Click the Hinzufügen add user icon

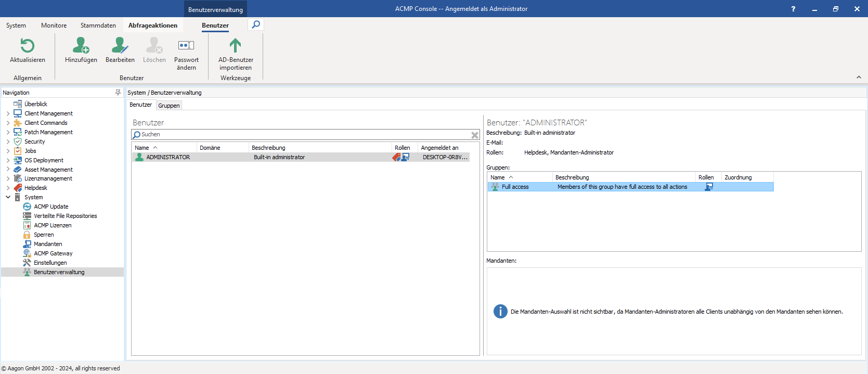point(81,46)
